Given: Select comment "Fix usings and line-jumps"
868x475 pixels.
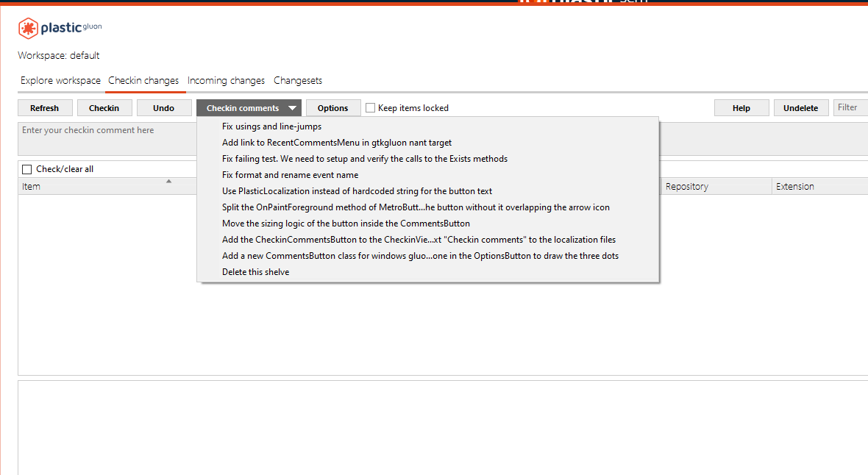Looking at the screenshot, I should 271,126.
